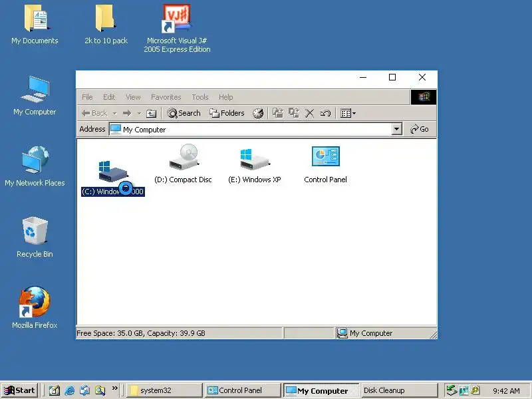Select the Control Panel icon in window
The height and width of the screenshot is (399, 532).
pos(325,165)
